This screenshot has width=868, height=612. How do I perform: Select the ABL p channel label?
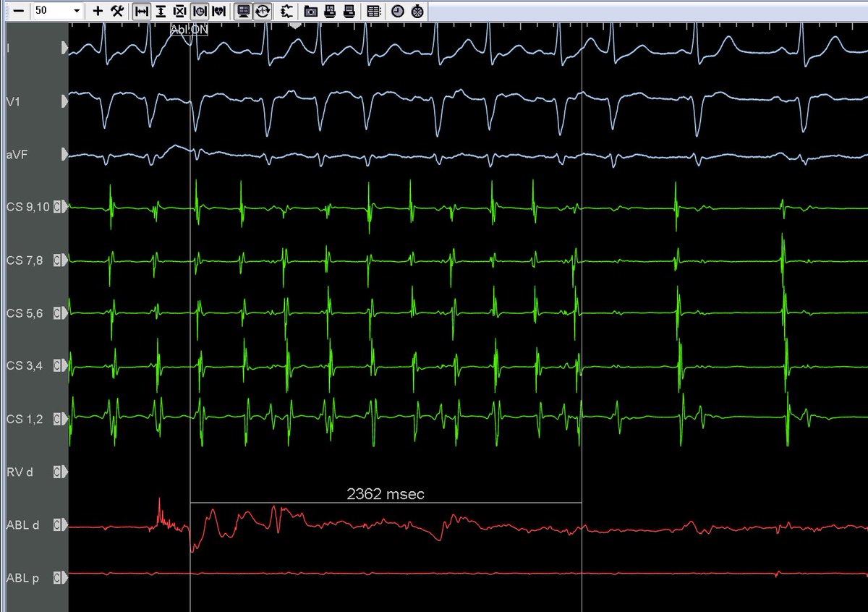(x=22, y=578)
